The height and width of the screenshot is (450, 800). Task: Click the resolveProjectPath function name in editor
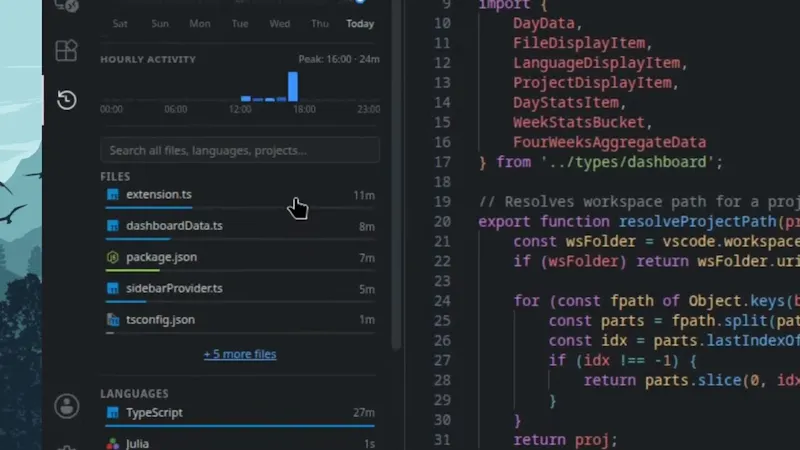(697, 221)
